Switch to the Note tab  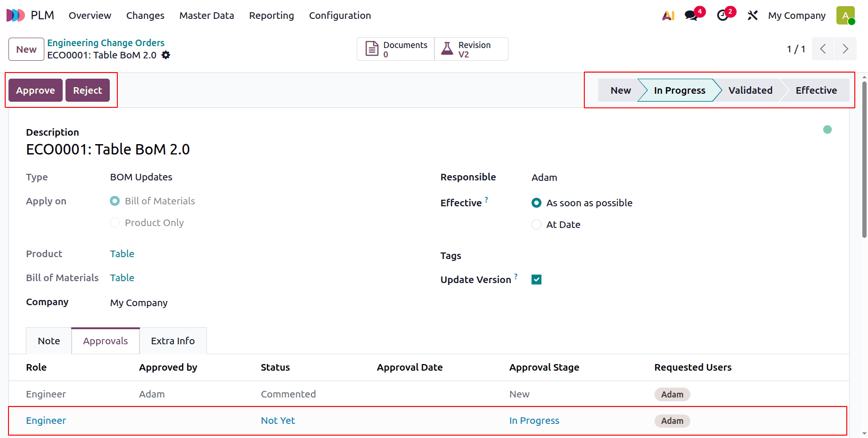click(x=49, y=341)
